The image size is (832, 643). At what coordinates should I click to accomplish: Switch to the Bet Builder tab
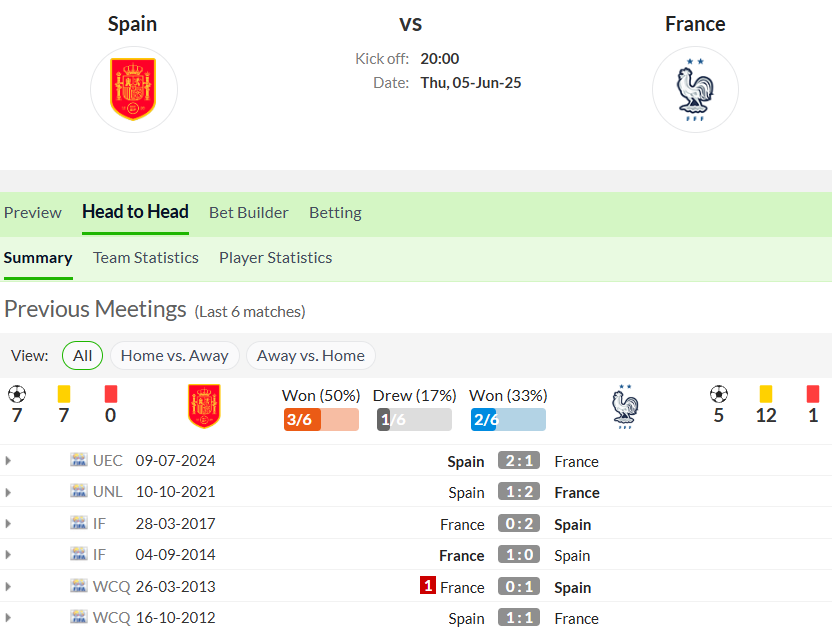click(248, 213)
